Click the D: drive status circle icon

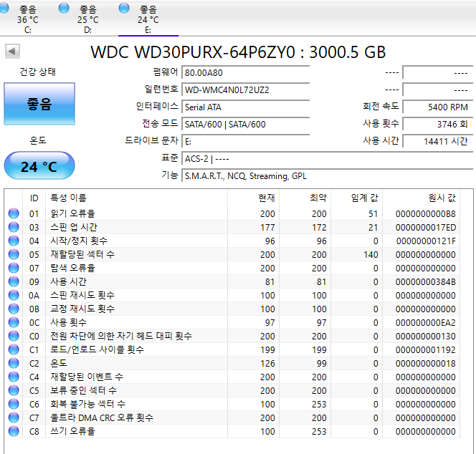[64, 8]
